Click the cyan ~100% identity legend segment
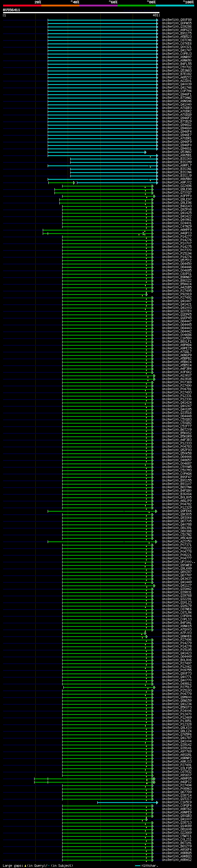The image size is (197, 868). coord(175,6)
